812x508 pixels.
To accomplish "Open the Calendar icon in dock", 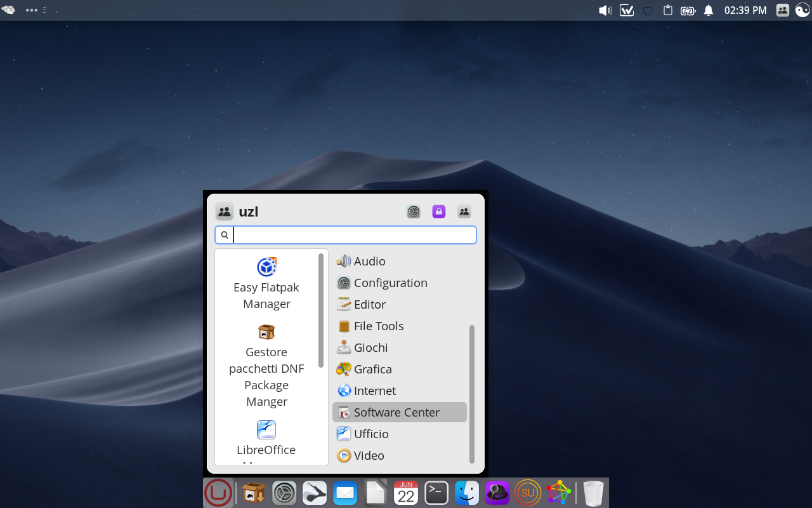I will pos(406,493).
